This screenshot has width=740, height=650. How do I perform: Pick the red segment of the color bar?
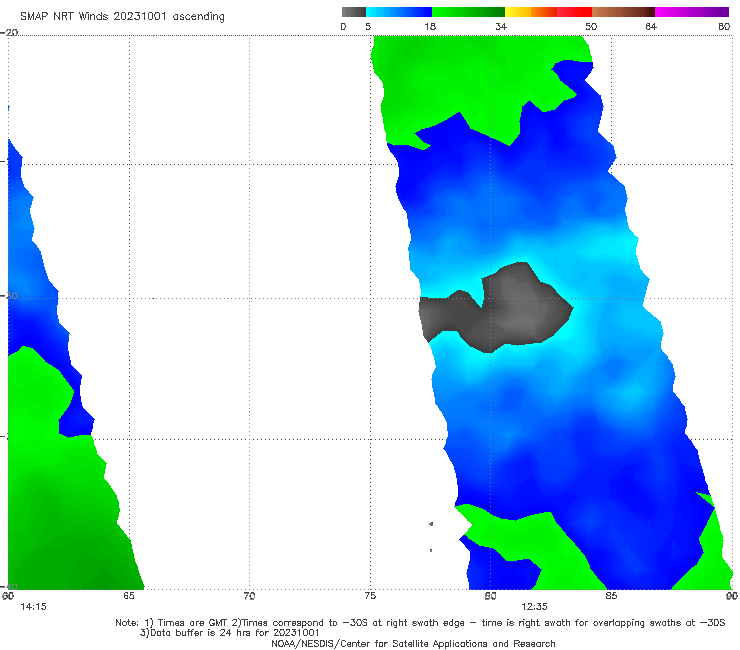574,12
